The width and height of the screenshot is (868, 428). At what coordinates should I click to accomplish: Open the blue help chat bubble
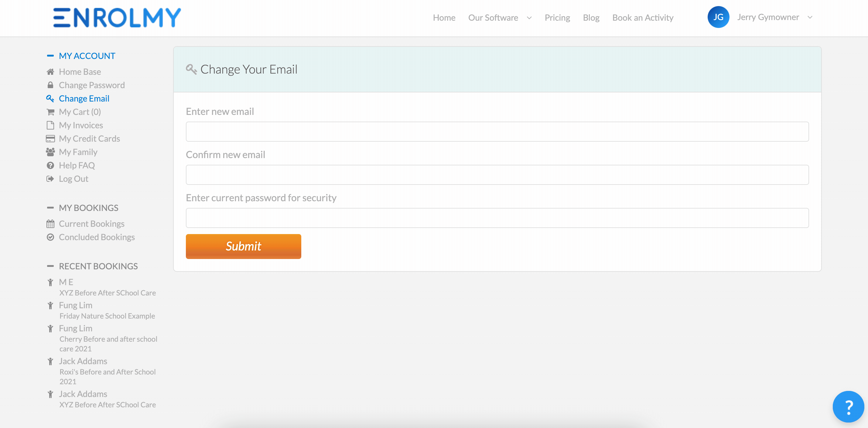point(848,406)
